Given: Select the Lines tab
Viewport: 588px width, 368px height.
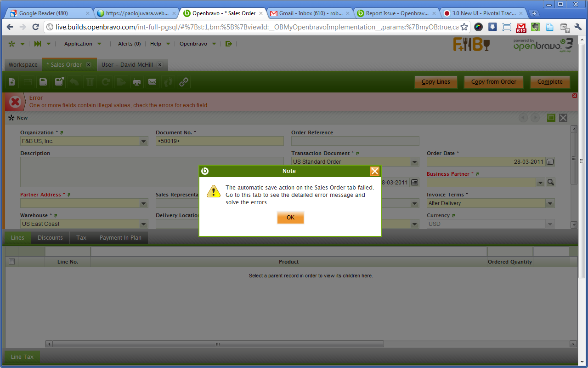Looking at the screenshot, I should point(17,238).
